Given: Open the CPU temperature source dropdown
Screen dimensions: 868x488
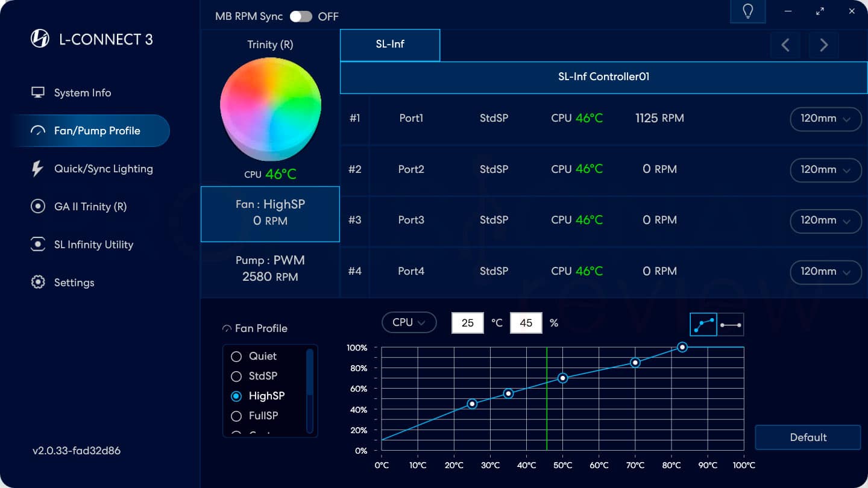Looking at the screenshot, I should [x=409, y=322].
